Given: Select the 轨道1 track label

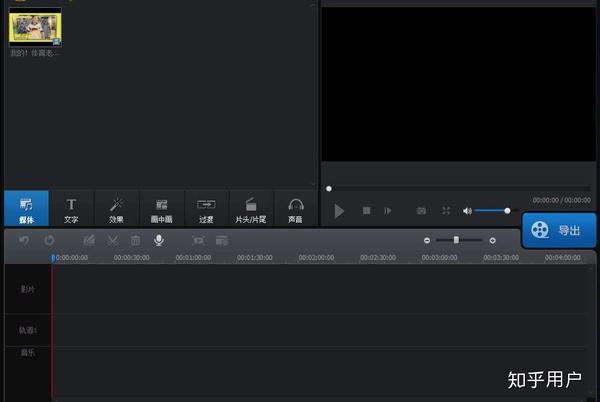Looking at the screenshot, I should pyautogui.click(x=28, y=330).
